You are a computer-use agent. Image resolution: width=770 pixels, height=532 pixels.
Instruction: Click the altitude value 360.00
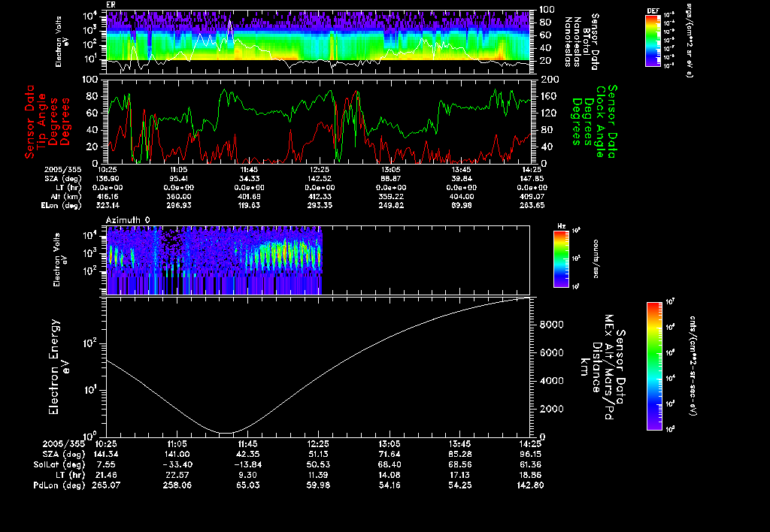tap(178, 196)
